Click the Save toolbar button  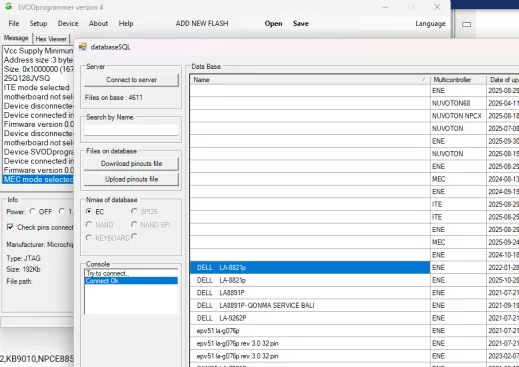301,24
